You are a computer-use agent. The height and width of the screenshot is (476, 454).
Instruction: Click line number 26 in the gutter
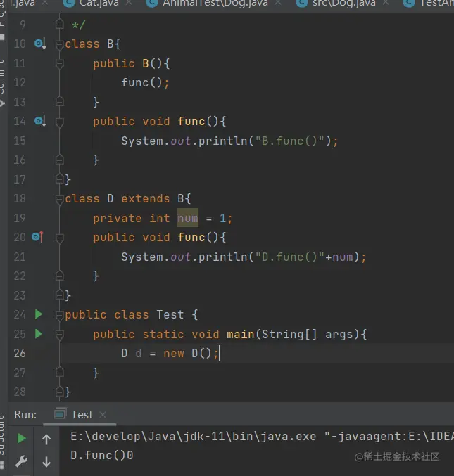[20, 353]
